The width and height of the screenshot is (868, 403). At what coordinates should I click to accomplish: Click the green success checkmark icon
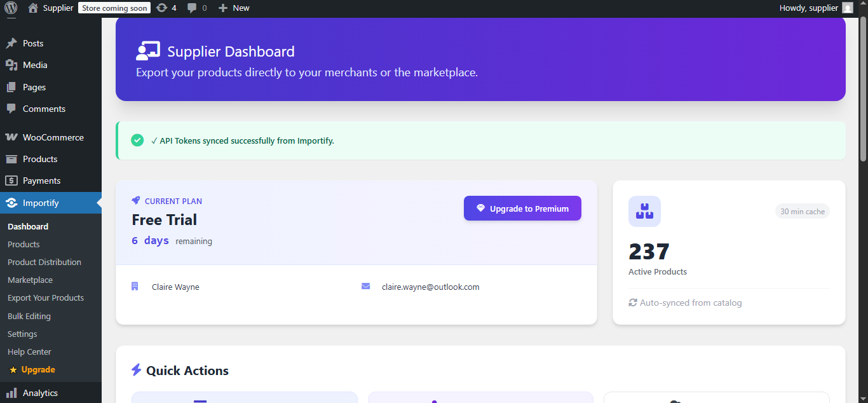coord(137,140)
